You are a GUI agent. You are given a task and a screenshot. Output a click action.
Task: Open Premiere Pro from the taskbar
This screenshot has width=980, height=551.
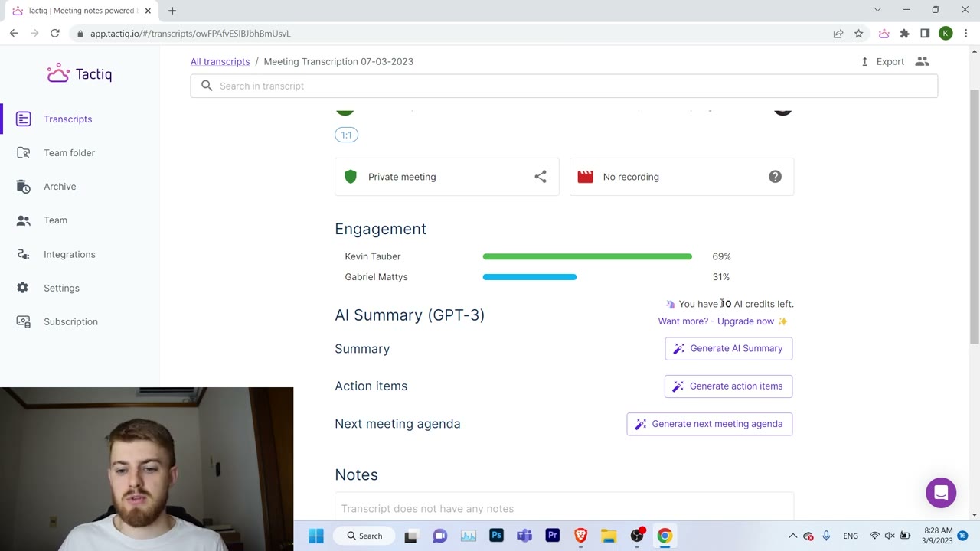pos(552,536)
